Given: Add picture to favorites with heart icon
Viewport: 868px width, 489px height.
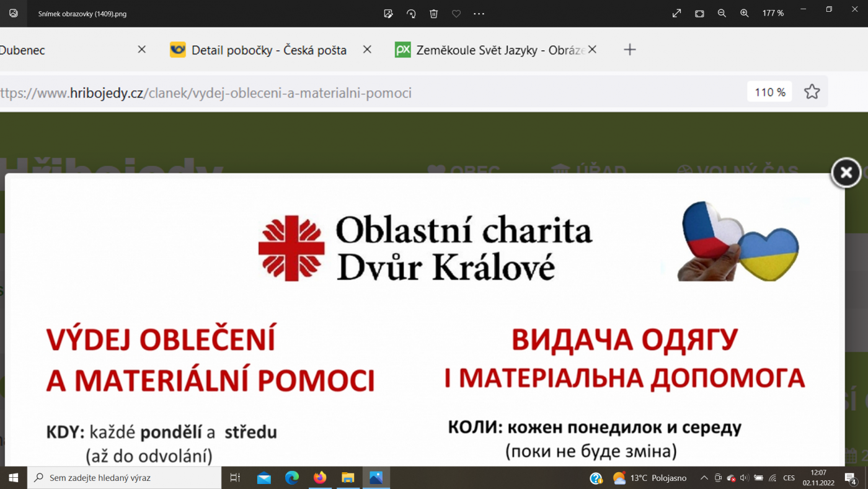Looking at the screenshot, I should point(456,13).
